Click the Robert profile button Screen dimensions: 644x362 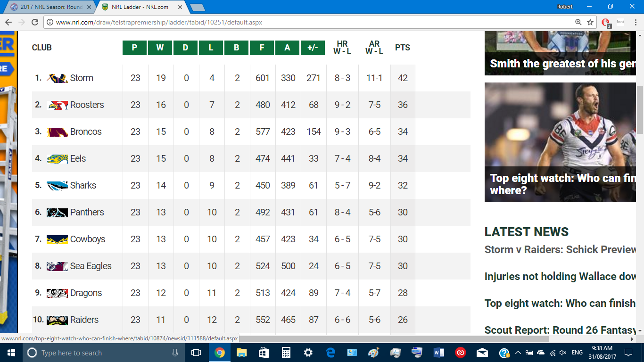(564, 7)
